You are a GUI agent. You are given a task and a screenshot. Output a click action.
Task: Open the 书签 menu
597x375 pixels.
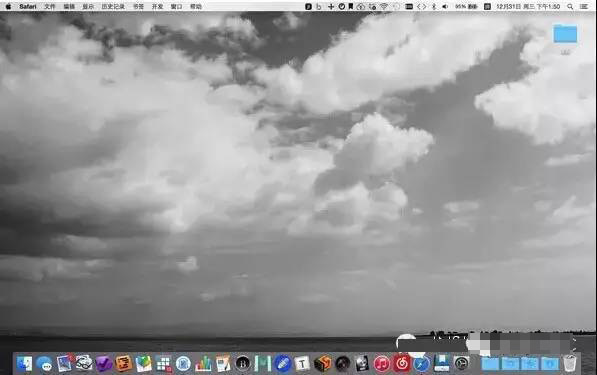point(138,6)
